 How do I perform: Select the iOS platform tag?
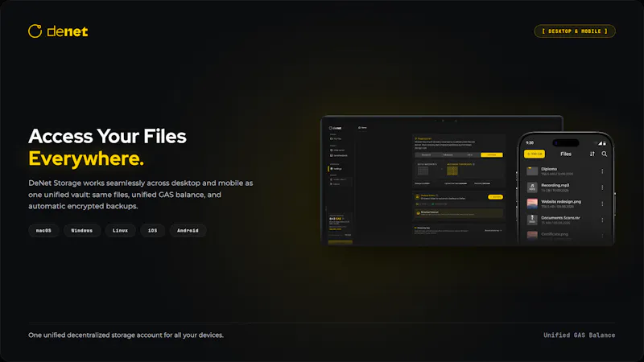152,231
